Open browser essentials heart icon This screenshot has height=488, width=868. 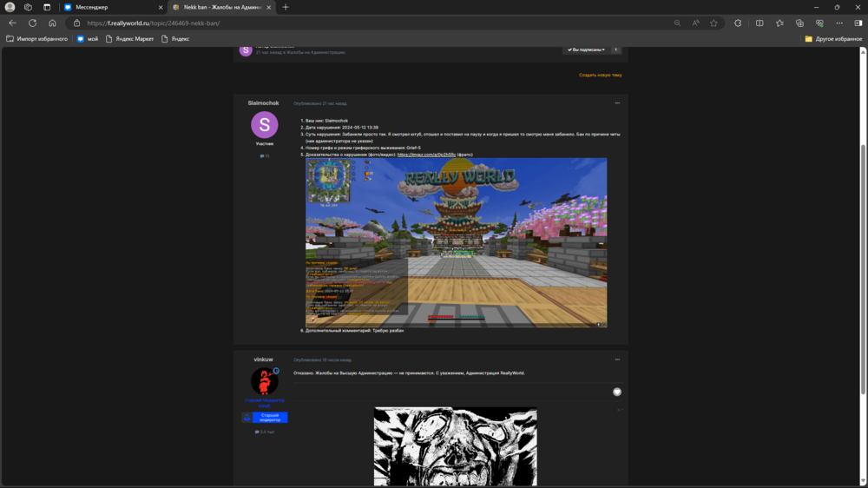[x=819, y=23]
